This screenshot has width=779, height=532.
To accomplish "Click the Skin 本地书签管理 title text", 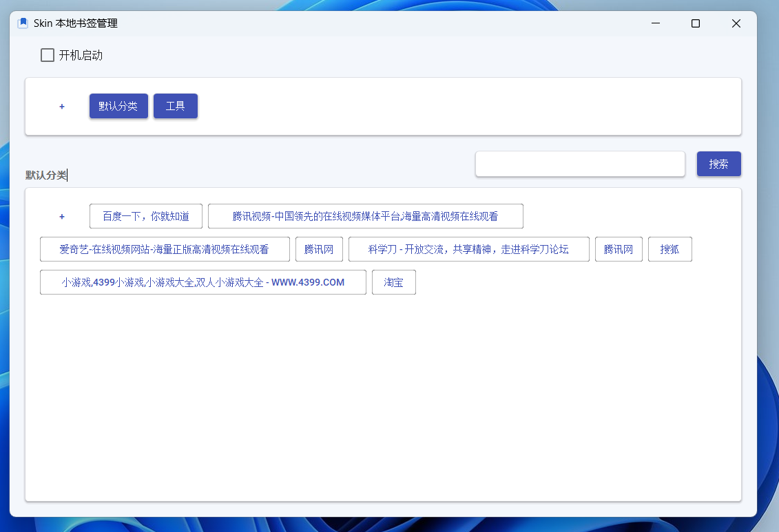I will point(72,23).
